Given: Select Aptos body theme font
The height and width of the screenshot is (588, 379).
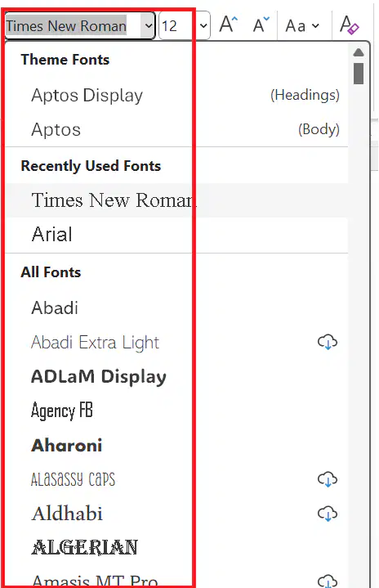Looking at the screenshot, I should pyautogui.click(x=176, y=129).
